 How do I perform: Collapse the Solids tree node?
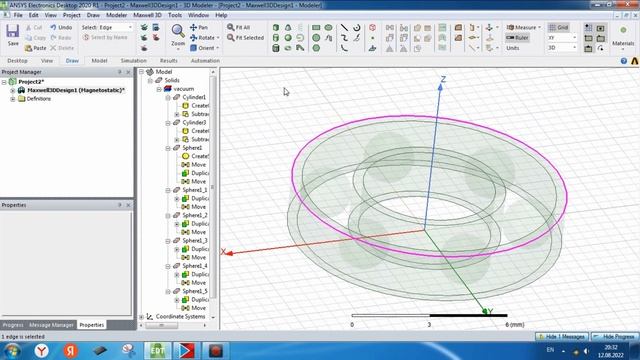pyautogui.click(x=150, y=80)
